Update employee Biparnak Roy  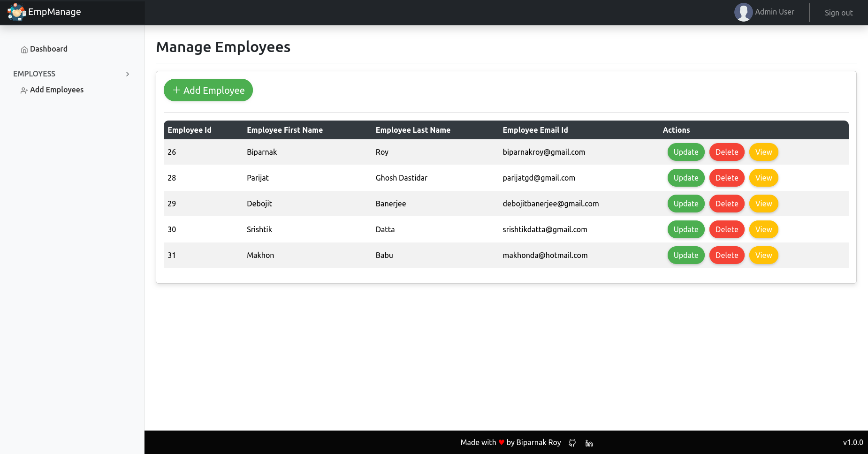(685, 152)
